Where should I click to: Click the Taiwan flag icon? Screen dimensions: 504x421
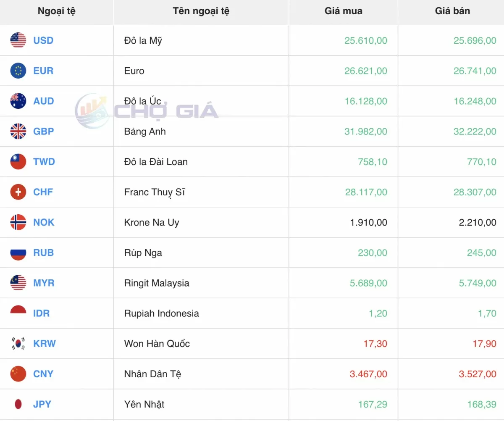tap(18, 162)
